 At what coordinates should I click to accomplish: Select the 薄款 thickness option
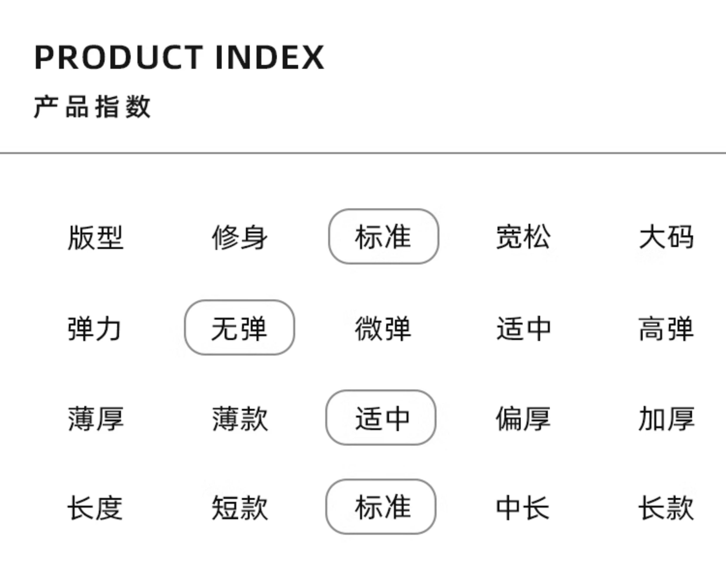point(240,419)
